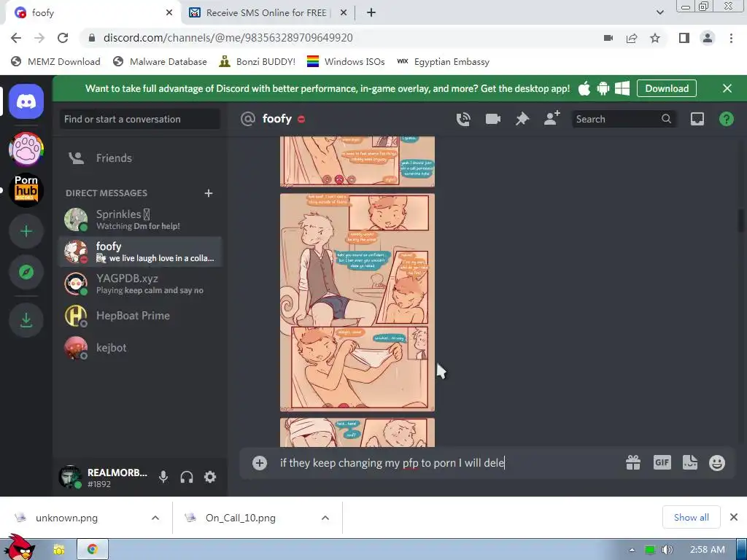Open Discord home direct messages button
747x560 pixels.
[26, 101]
